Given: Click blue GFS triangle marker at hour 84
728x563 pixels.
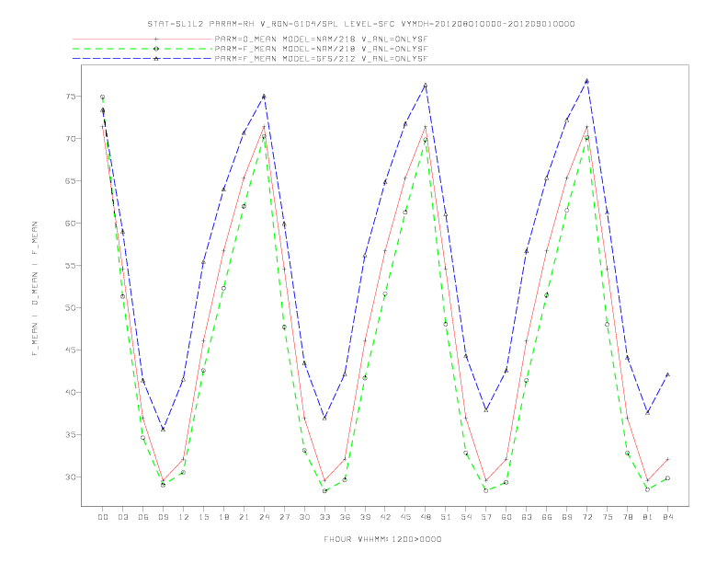Looking at the screenshot, I should coord(667,374).
